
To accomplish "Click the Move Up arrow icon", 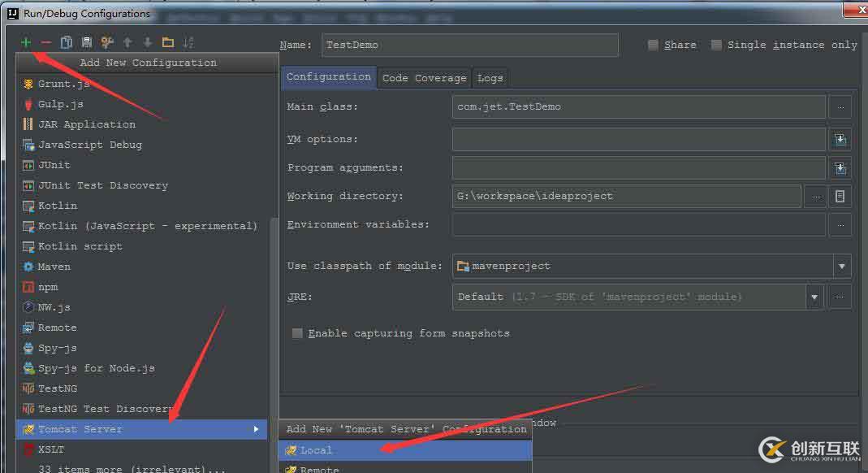I will tap(127, 42).
